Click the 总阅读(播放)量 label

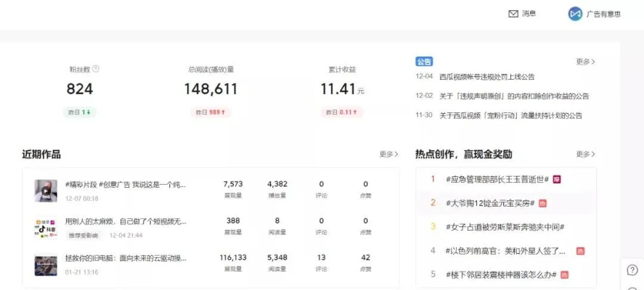(x=211, y=70)
